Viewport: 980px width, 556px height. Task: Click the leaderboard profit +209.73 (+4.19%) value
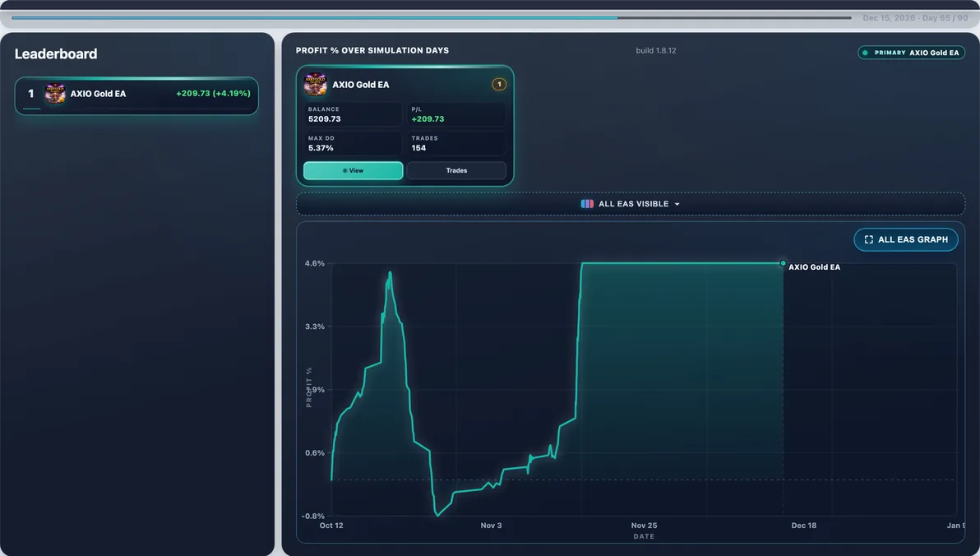[213, 93]
